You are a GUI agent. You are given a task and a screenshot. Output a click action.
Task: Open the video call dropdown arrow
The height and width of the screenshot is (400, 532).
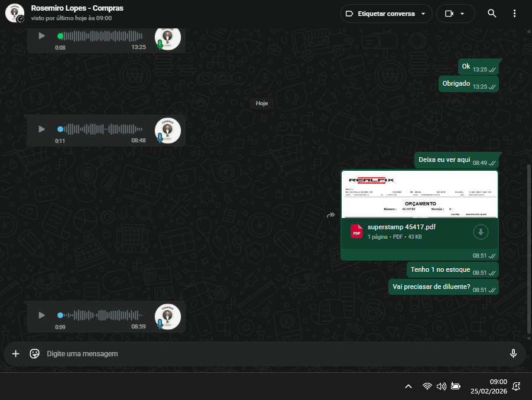[462, 14]
